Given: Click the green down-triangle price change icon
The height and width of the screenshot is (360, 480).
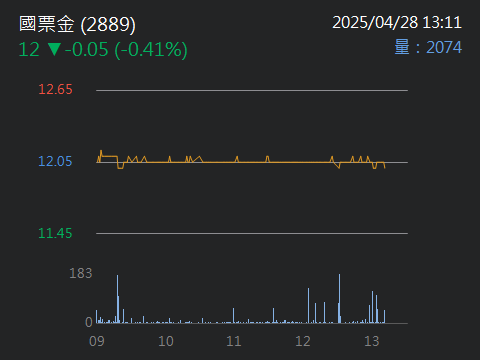Looking at the screenshot, I should (x=54, y=49).
